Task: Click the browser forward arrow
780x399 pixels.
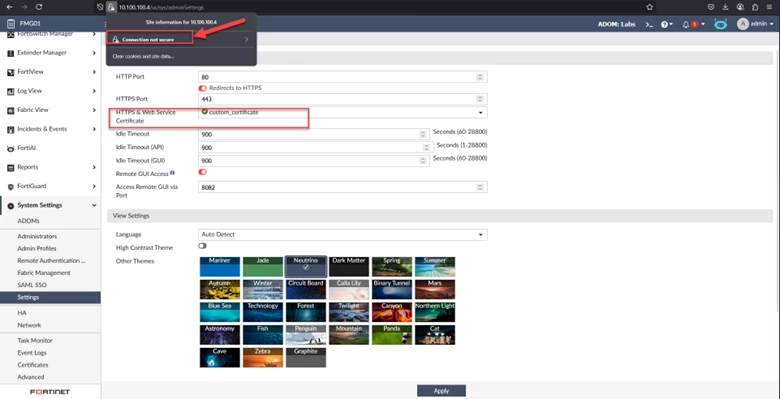Action: [24, 7]
